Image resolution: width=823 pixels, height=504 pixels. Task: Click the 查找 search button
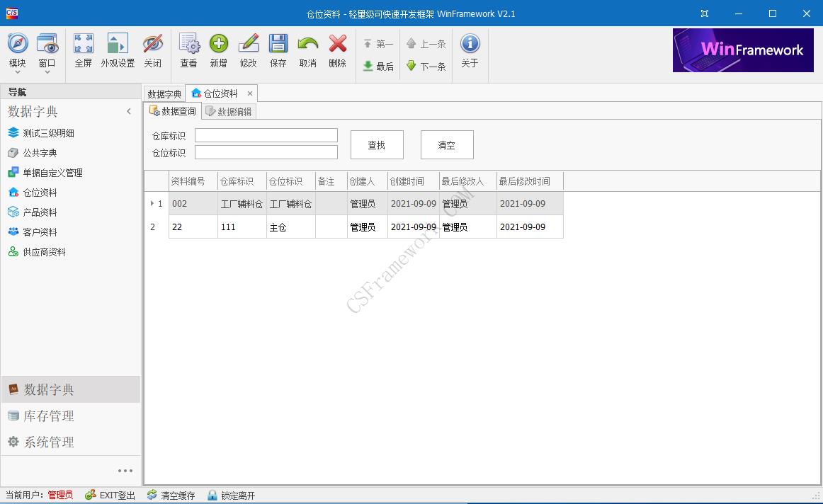376,144
